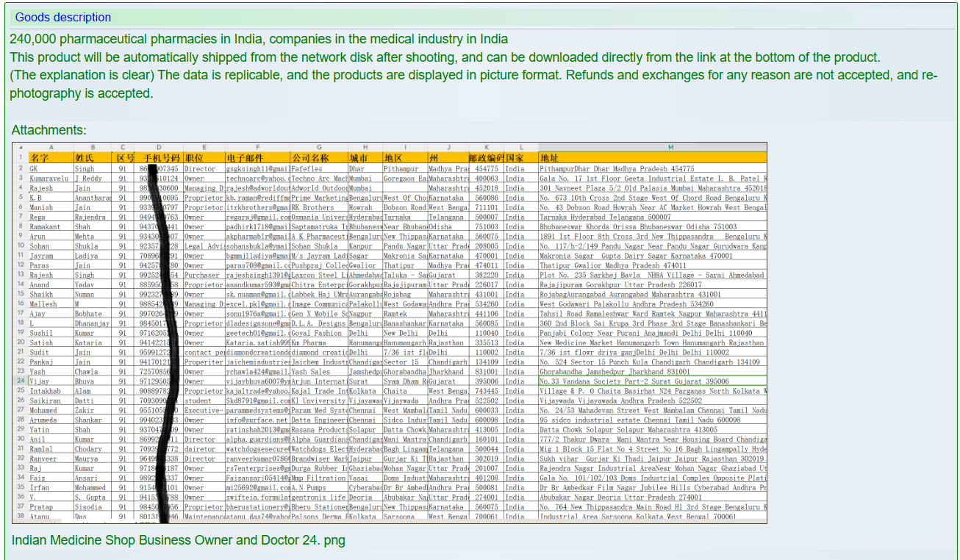The image size is (960, 560).
Task: Select row number 24 header
Action: click(21, 381)
